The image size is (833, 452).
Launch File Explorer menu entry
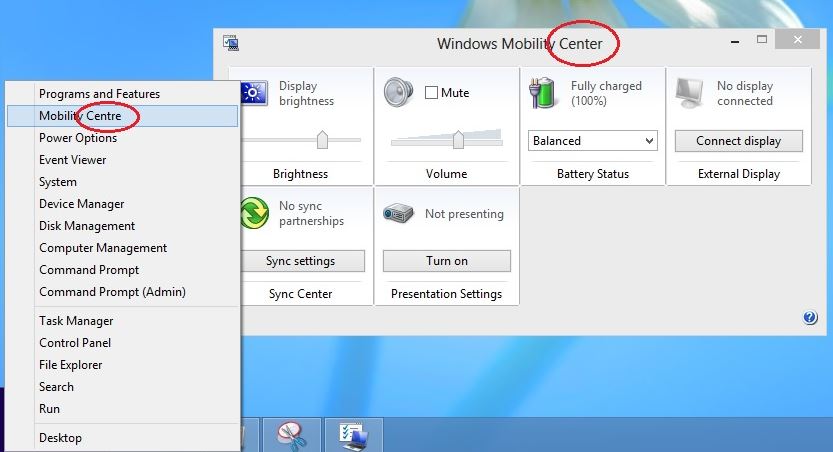123,365
